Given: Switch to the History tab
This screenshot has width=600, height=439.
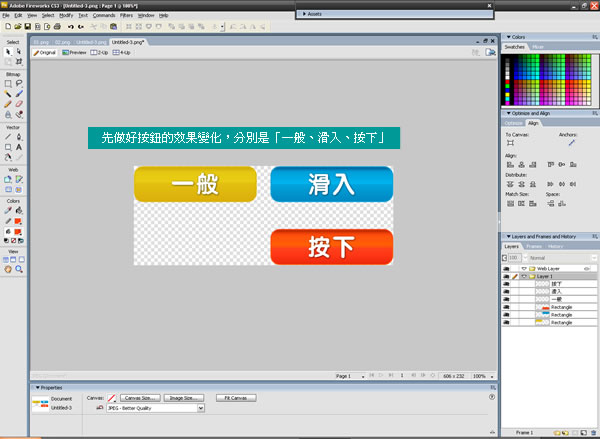Looking at the screenshot, I should point(555,246).
